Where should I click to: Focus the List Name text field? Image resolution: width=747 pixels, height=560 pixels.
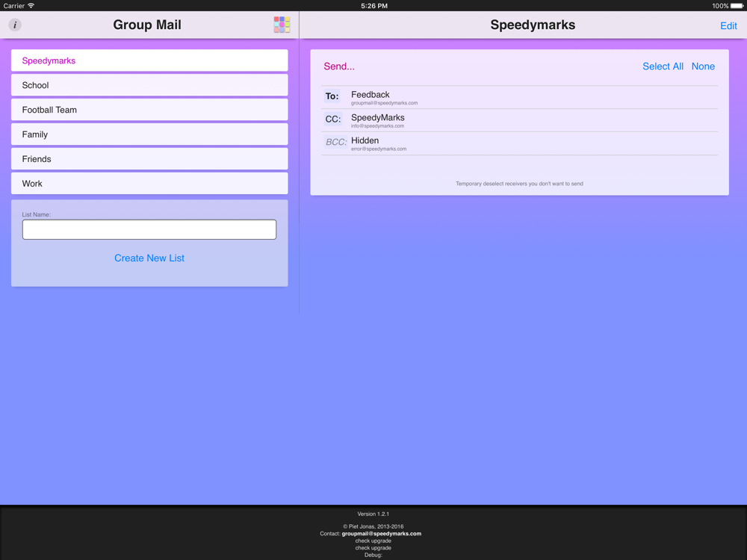149,229
